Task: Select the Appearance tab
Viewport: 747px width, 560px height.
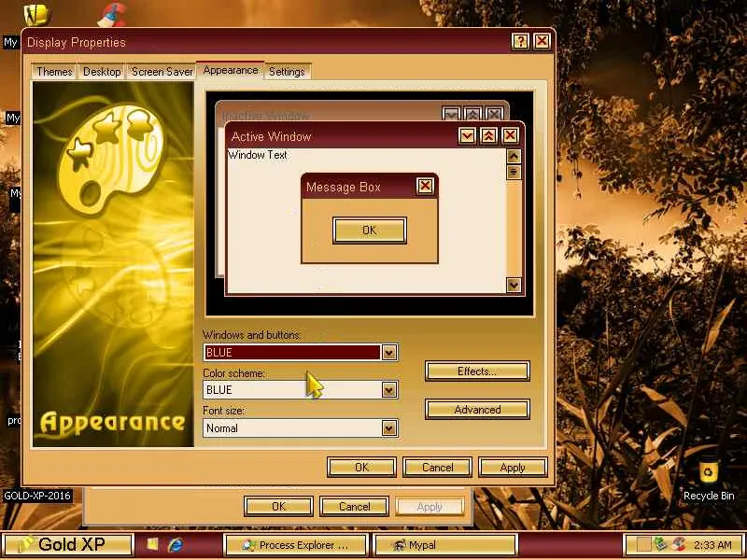Action: click(230, 70)
